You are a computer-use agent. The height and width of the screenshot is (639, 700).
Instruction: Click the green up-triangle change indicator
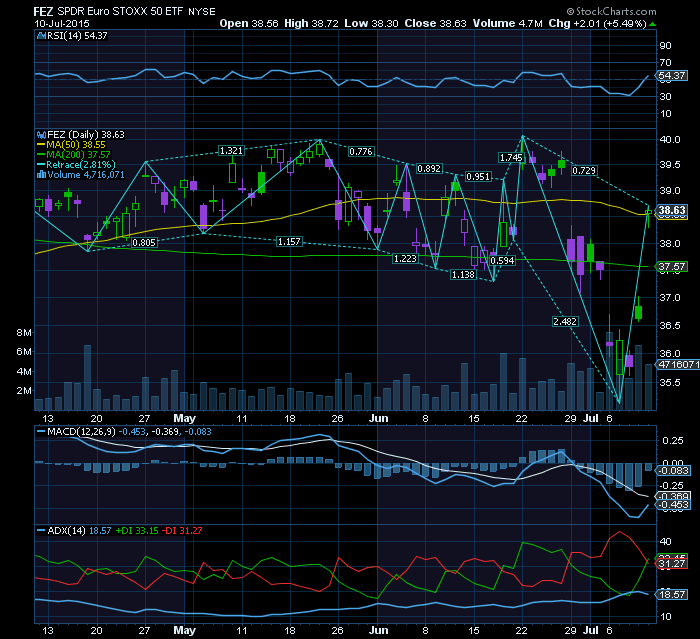click(x=653, y=24)
